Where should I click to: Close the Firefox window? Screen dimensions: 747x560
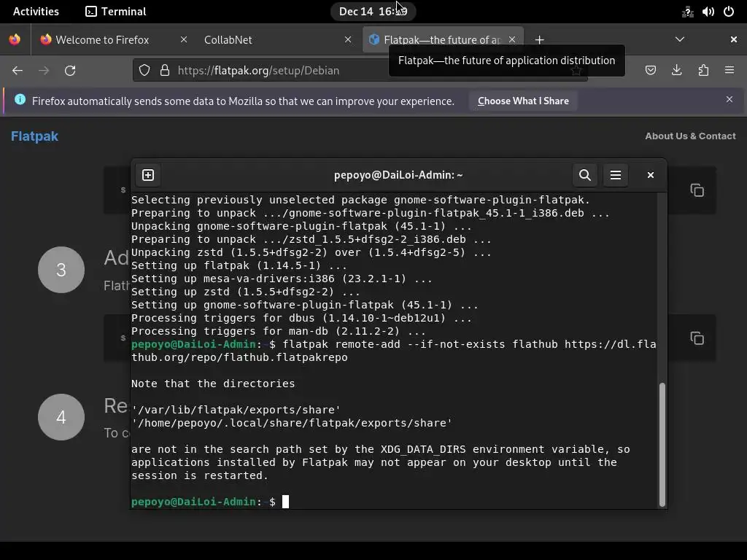click(x=734, y=39)
